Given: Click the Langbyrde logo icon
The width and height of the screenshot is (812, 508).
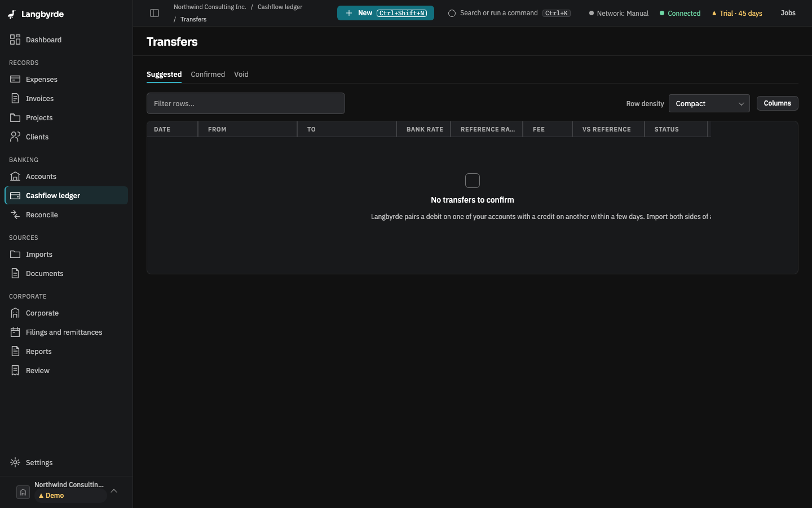Looking at the screenshot, I should pos(12,14).
